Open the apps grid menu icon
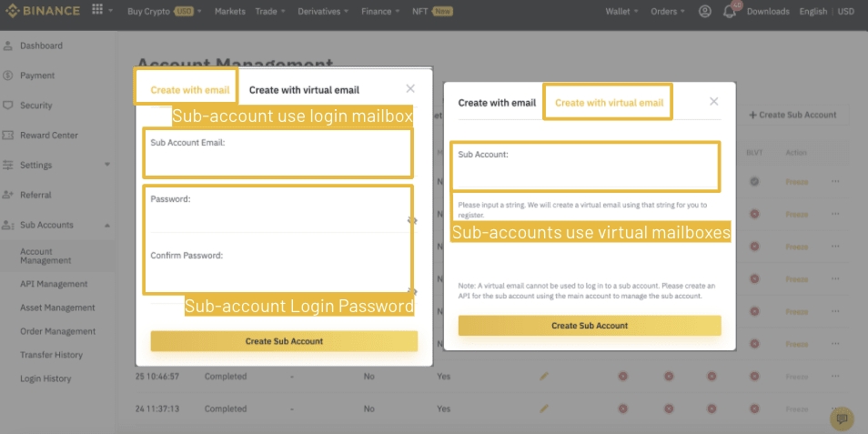Screen dimensions: 868x434 tap(97, 11)
